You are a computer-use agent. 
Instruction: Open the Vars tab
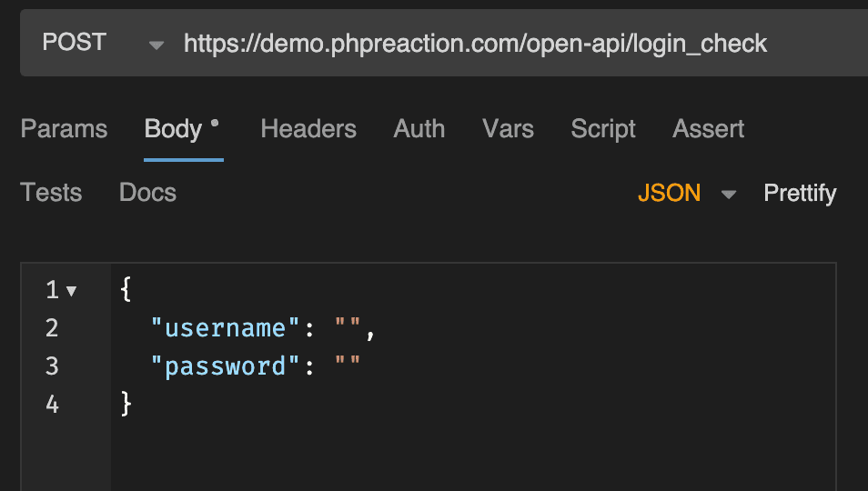508,129
